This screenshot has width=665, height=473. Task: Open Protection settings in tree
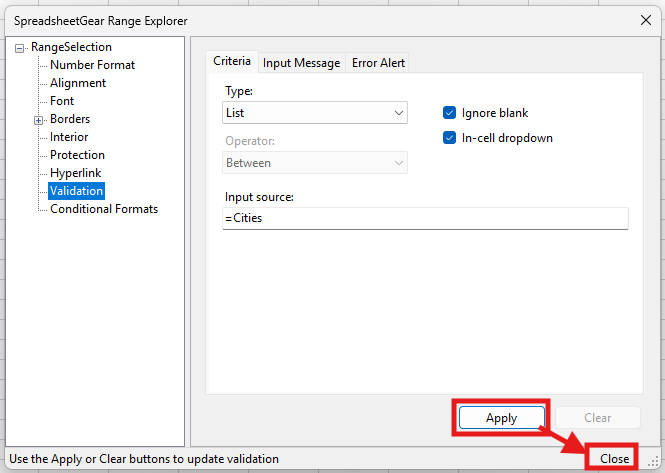pos(77,155)
